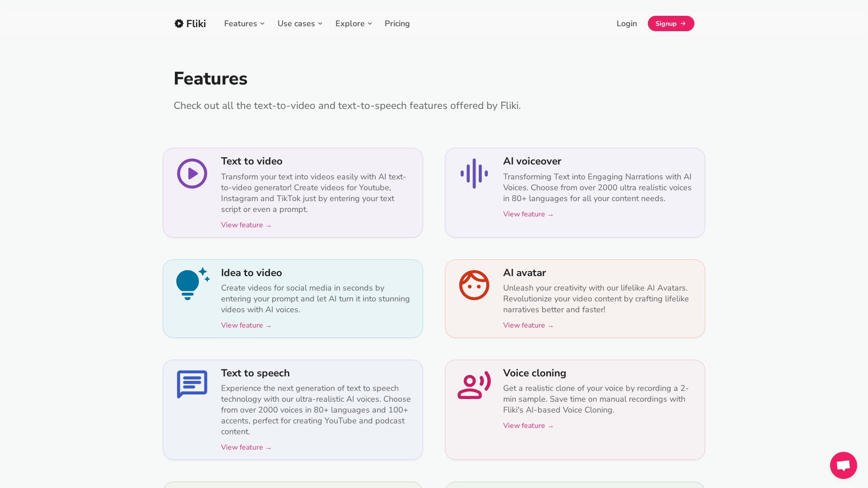Click the Text to speech chat bubble icon

[192, 385]
